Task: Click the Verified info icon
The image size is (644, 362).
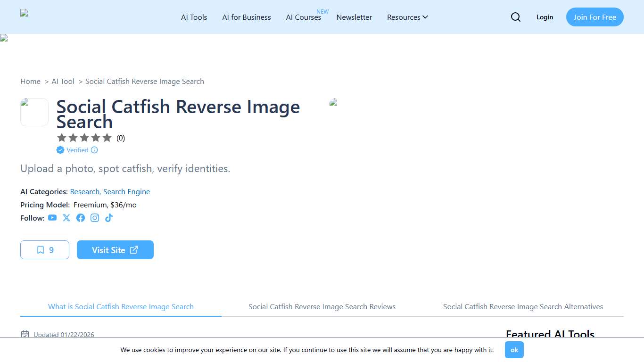Action: (94, 150)
